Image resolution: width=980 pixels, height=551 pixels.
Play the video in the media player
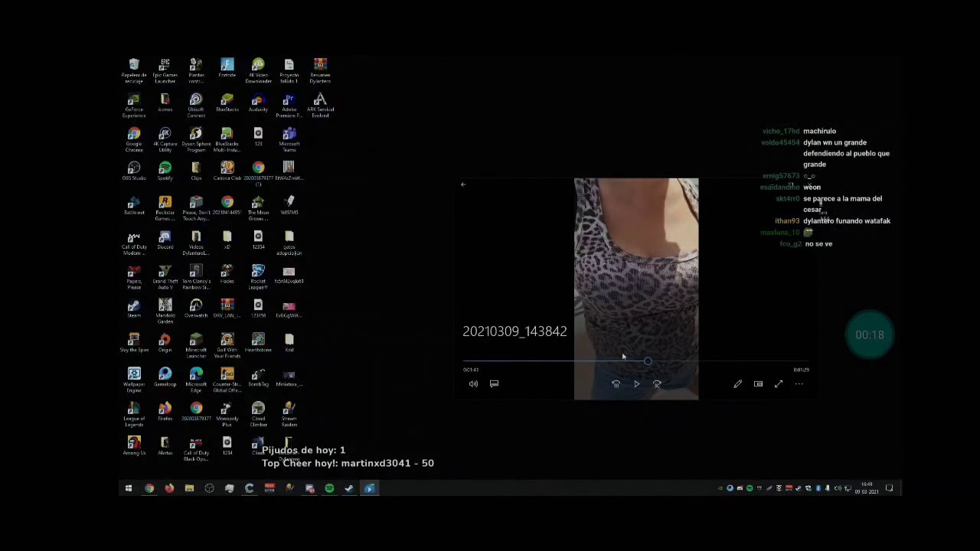[636, 383]
